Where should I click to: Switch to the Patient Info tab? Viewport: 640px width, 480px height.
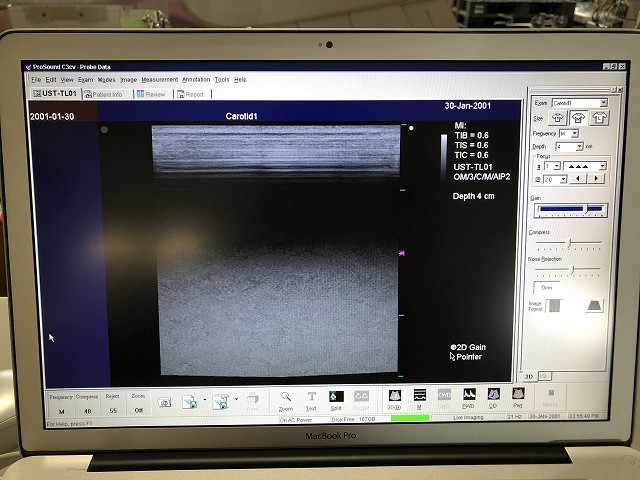click(x=107, y=94)
